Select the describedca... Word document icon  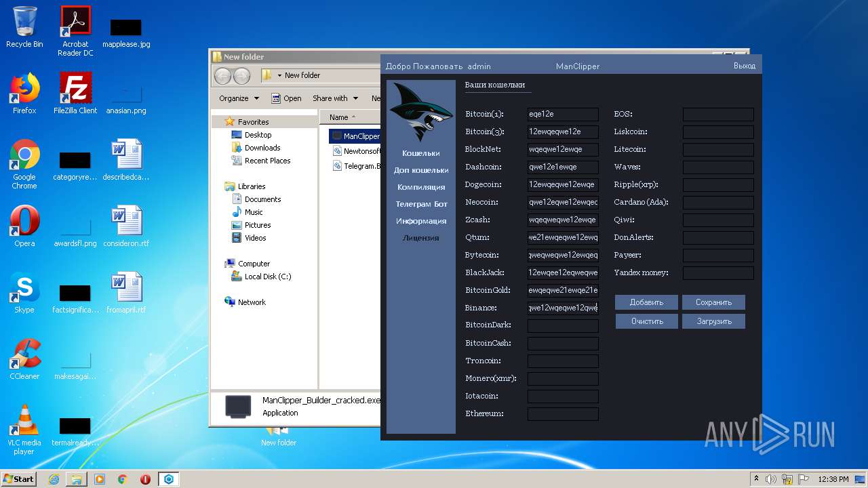[x=126, y=160]
